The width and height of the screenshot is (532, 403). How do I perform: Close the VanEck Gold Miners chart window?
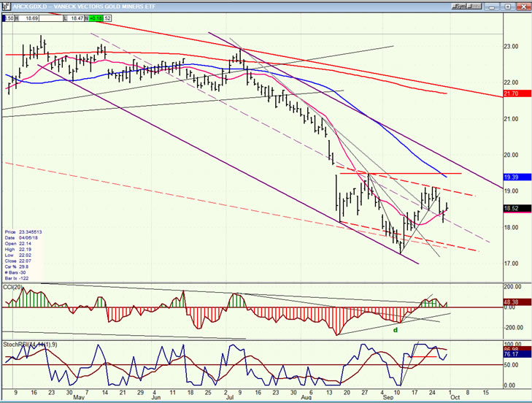click(x=523, y=7)
